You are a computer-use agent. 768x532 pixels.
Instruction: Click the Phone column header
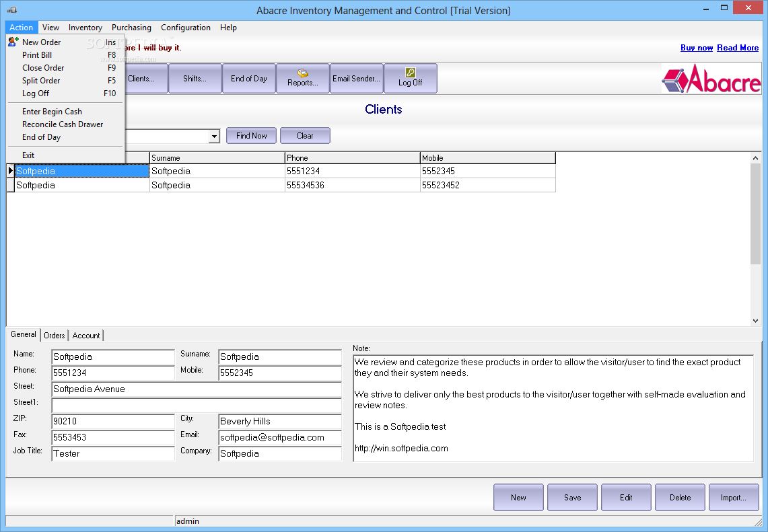coord(352,157)
